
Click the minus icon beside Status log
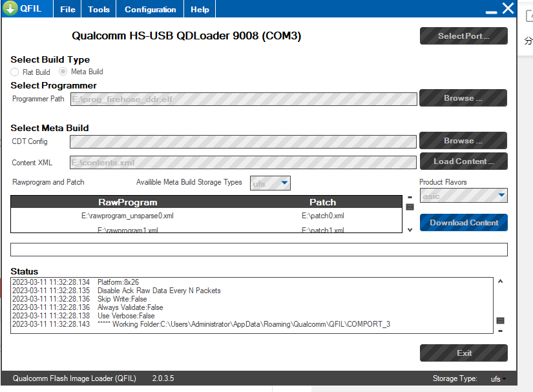click(x=500, y=331)
